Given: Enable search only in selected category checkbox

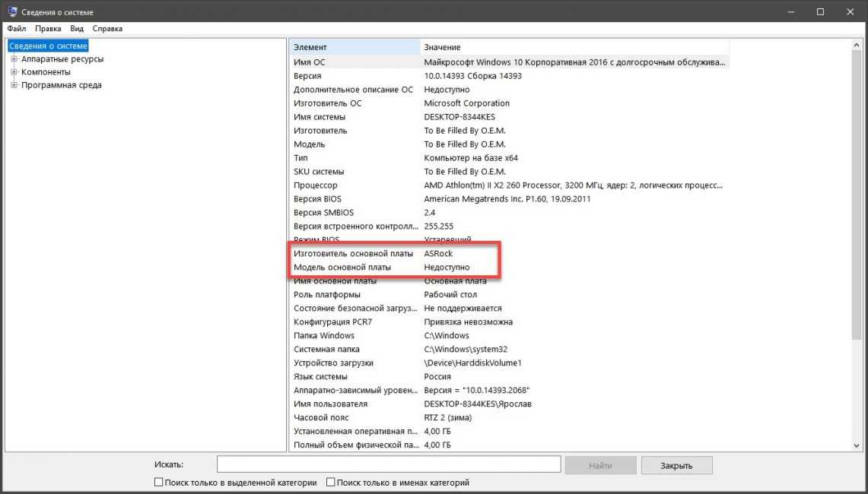Looking at the screenshot, I should [159, 483].
